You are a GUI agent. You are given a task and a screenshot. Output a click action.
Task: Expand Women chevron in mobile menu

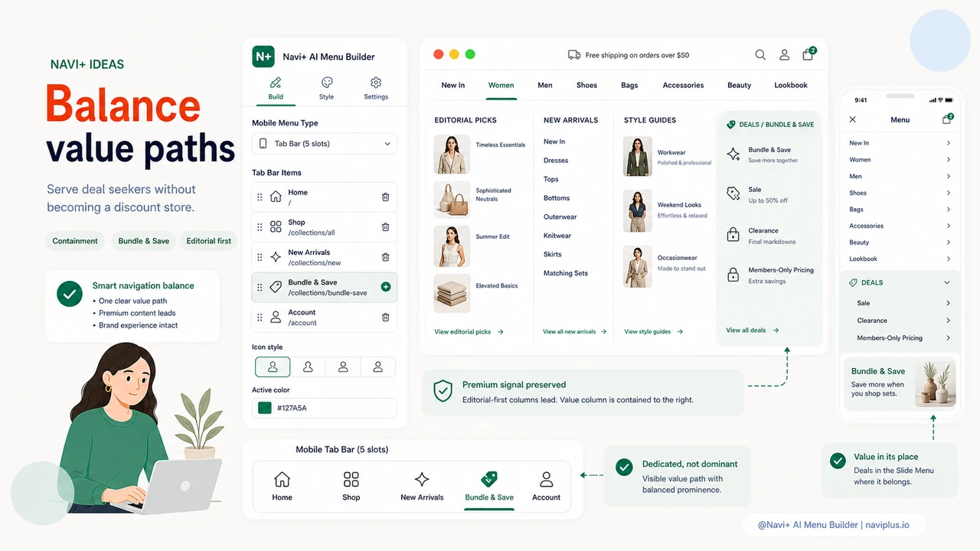(x=948, y=160)
